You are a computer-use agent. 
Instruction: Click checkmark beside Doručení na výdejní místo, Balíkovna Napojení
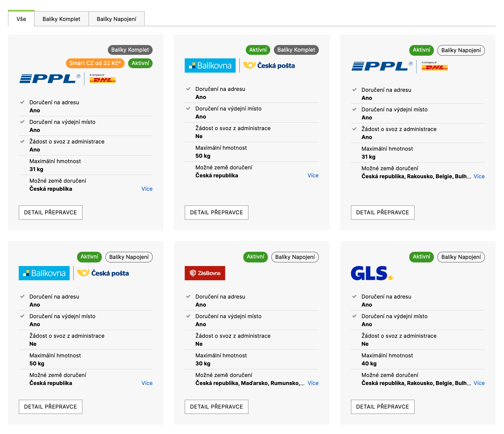[x=22, y=316]
